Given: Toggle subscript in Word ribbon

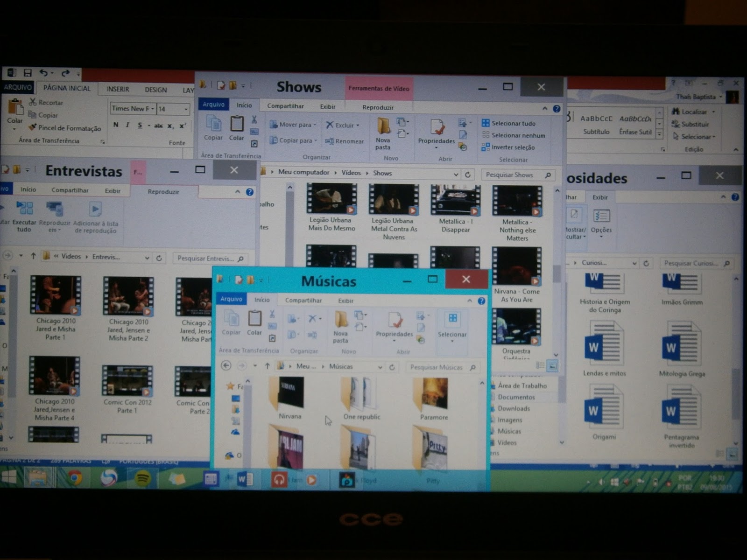Looking at the screenshot, I should pos(171,126).
